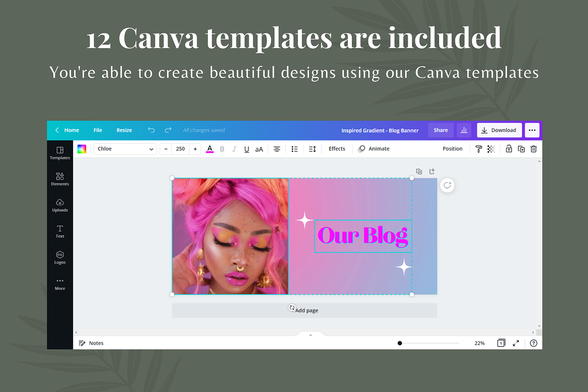Viewport: 588px width, 392px height.
Task: Open Animate options
Action: 373,148
